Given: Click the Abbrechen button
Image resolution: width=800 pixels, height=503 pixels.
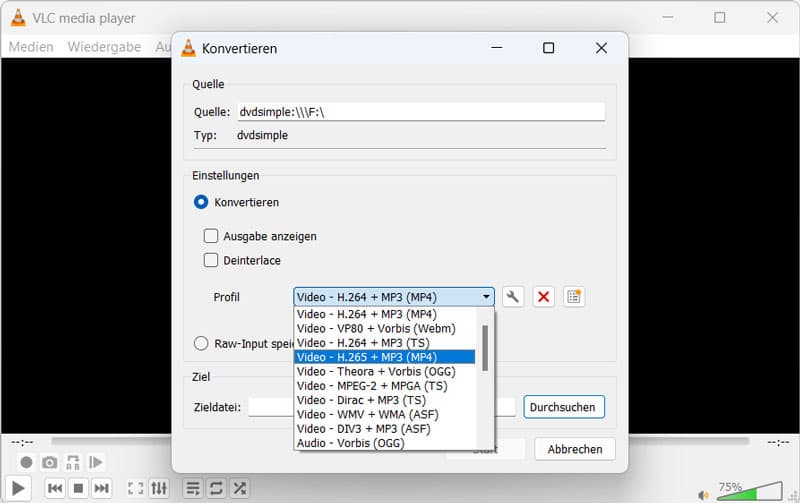Looking at the screenshot, I should click(575, 449).
